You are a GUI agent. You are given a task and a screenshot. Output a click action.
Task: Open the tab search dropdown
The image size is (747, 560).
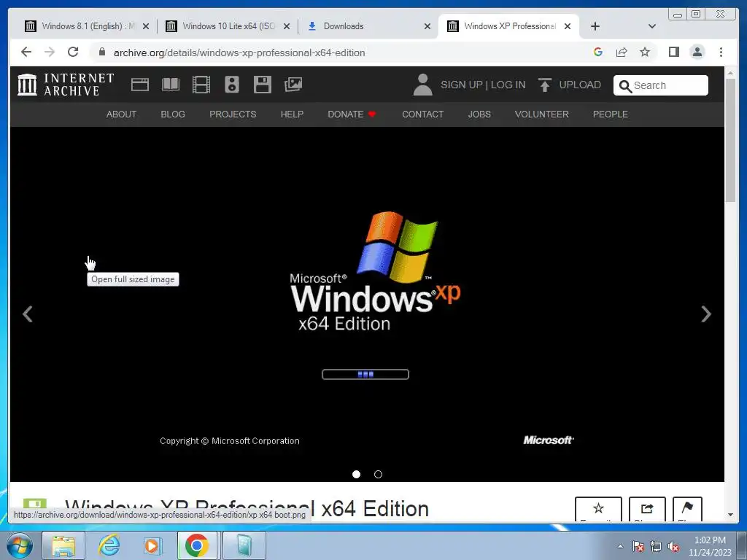point(652,26)
